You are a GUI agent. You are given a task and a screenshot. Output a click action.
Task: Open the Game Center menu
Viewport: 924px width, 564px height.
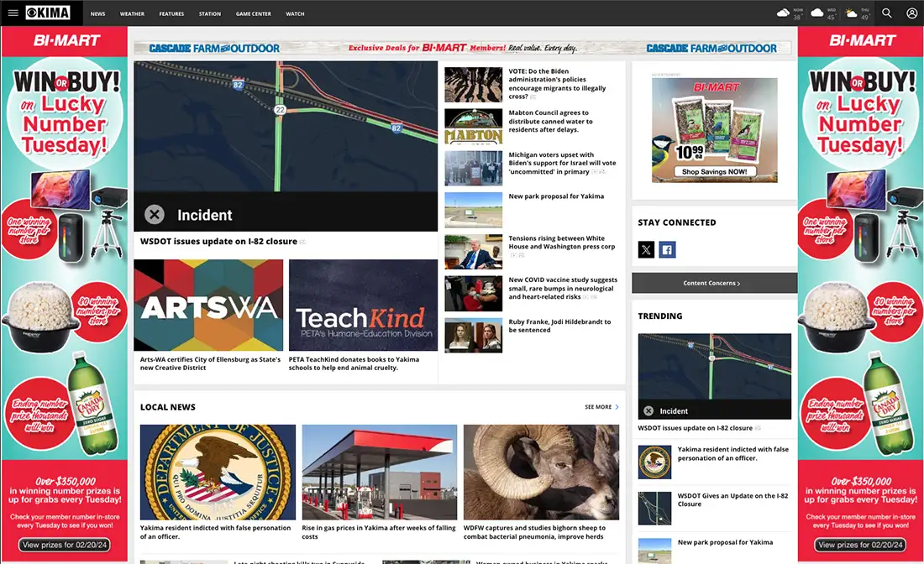(x=254, y=13)
